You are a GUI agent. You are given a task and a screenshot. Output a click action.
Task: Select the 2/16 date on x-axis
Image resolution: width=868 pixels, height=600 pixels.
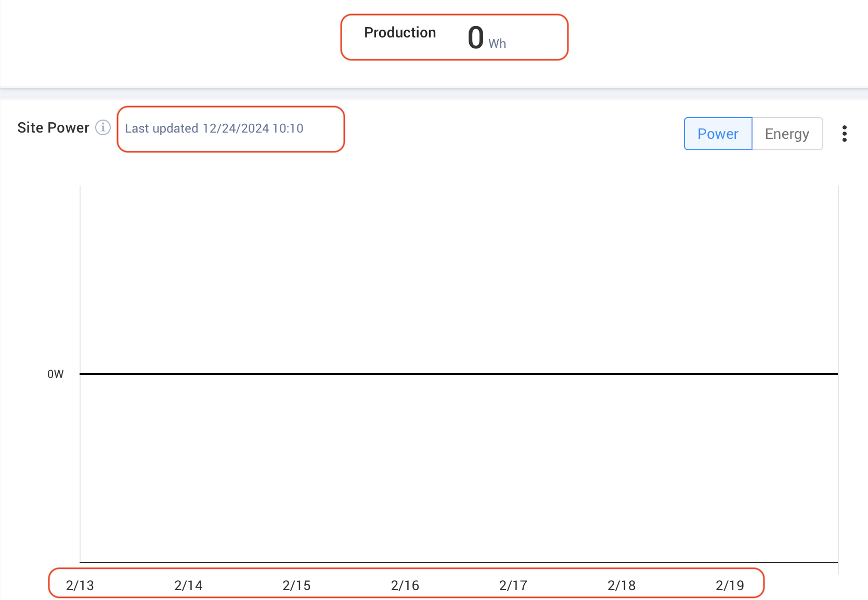click(405, 585)
